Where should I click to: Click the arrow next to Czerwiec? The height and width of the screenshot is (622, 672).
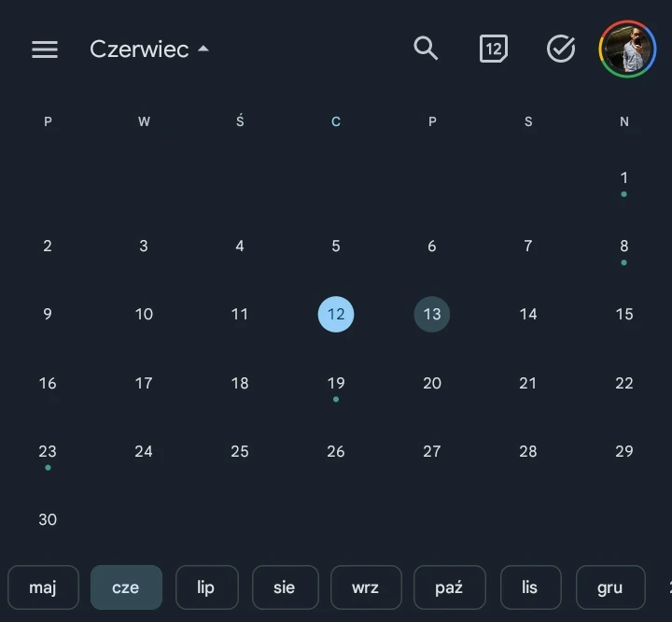203,49
